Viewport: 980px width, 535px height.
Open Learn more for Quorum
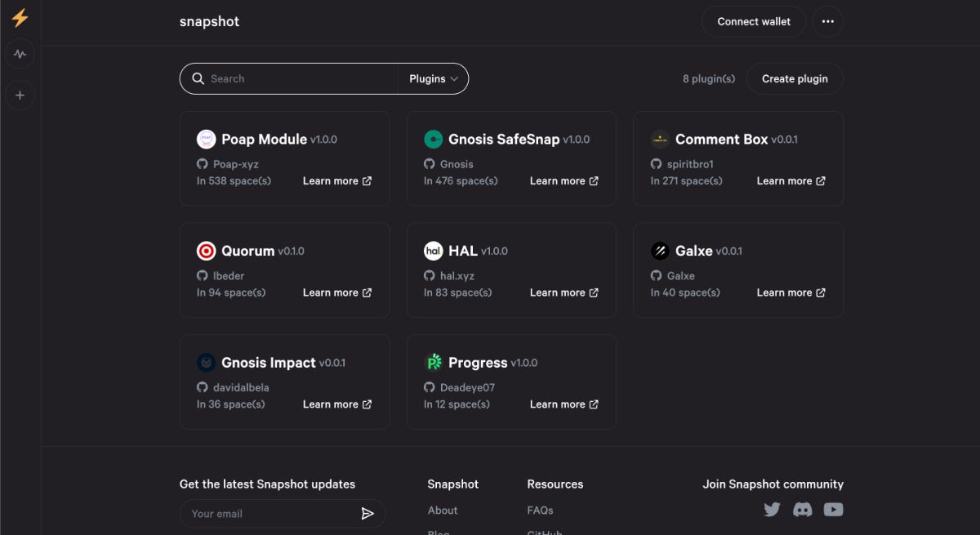pyautogui.click(x=337, y=292)
